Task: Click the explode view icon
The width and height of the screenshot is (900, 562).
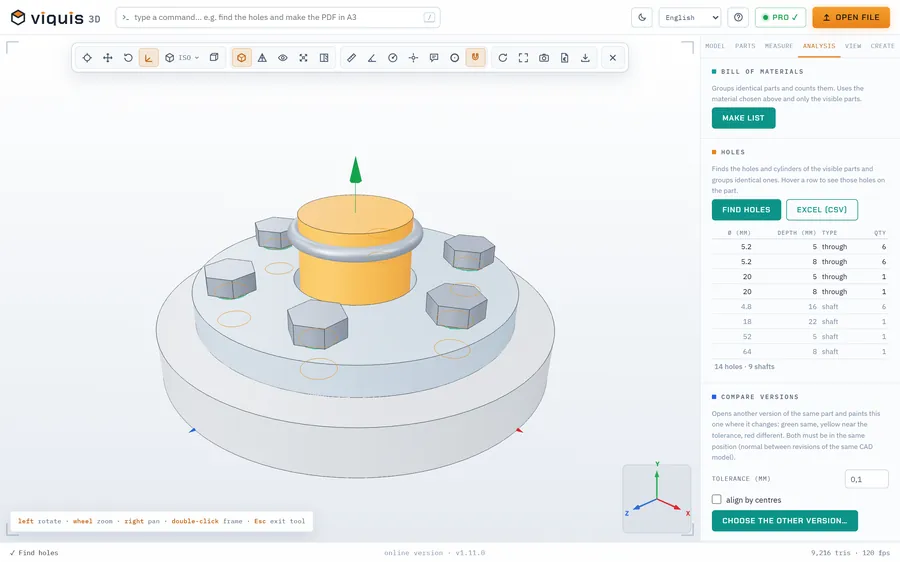Action: click(303, 57)
